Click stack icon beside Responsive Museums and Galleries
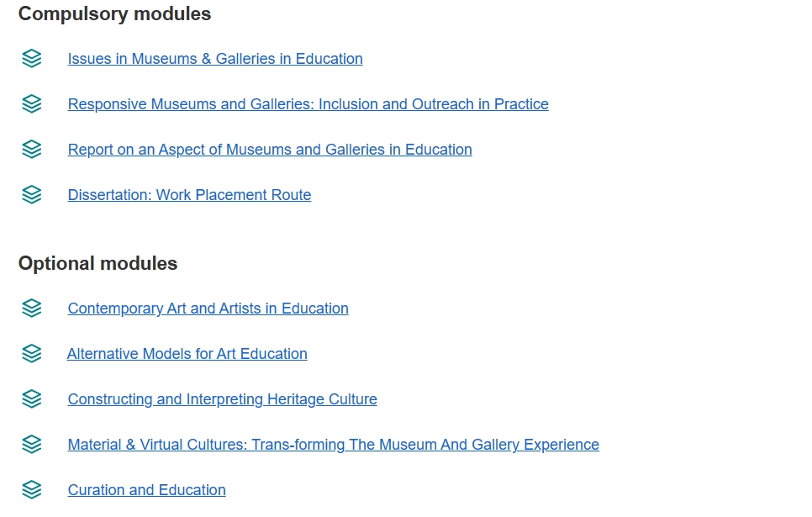The height and width of the screenshot is (517, 812). (x=32, y=104)
